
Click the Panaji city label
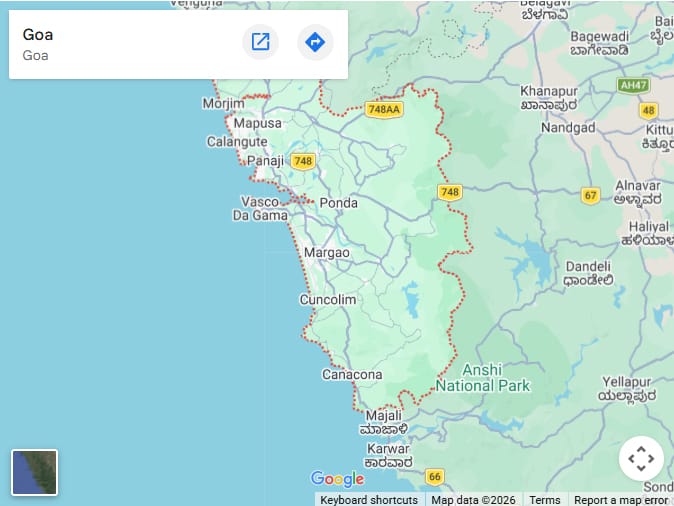coord(265,161)
